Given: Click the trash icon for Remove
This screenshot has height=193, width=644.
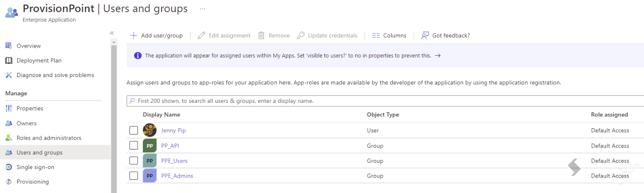Looking at the screenshot, I should [261, 35].
